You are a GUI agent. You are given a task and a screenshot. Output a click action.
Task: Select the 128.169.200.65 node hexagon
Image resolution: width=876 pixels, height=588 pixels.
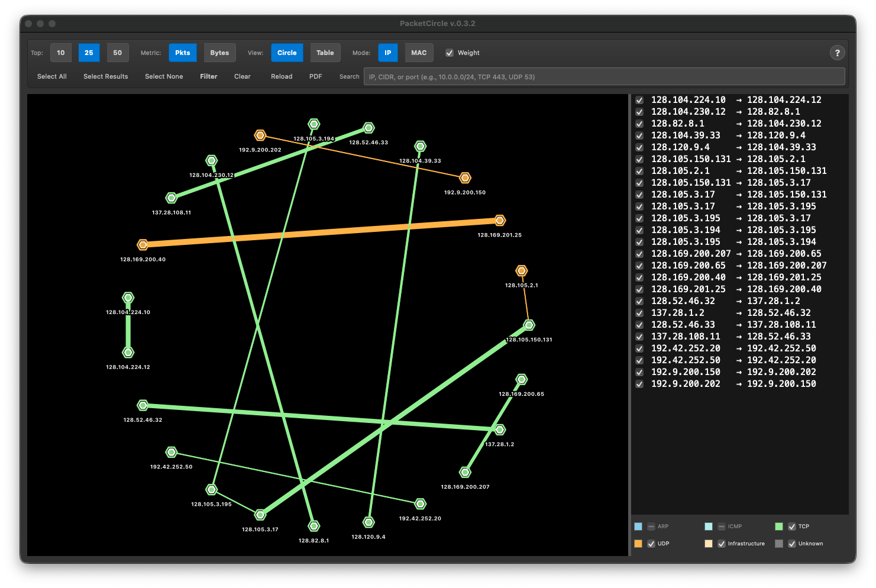[521, 379]
